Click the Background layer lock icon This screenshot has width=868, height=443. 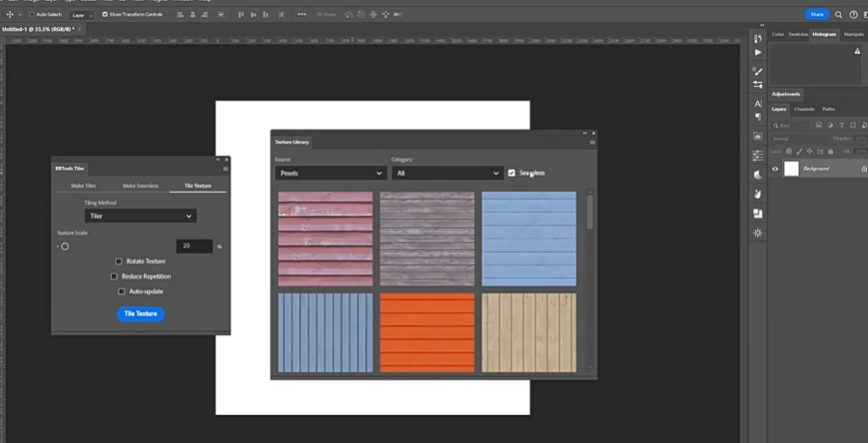pos(863,169)
